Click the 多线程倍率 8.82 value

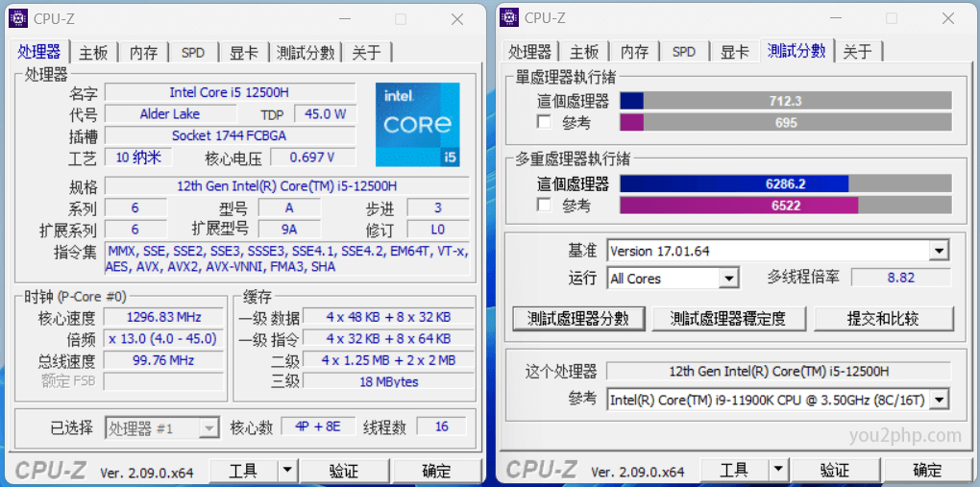tap(901, 278)
